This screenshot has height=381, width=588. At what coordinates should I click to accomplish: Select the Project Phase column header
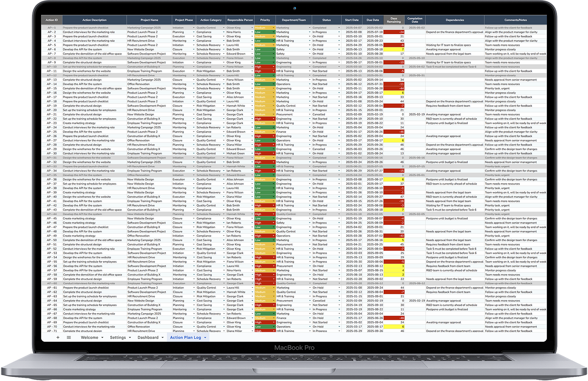coord(184,20)
